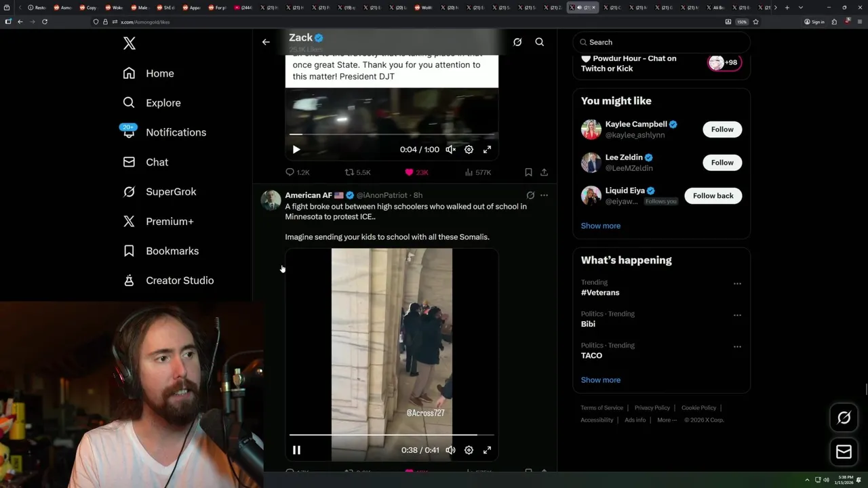Go back using the profile back arrow
The width and height of the screenshot is (868, 488).
[266, 42]
